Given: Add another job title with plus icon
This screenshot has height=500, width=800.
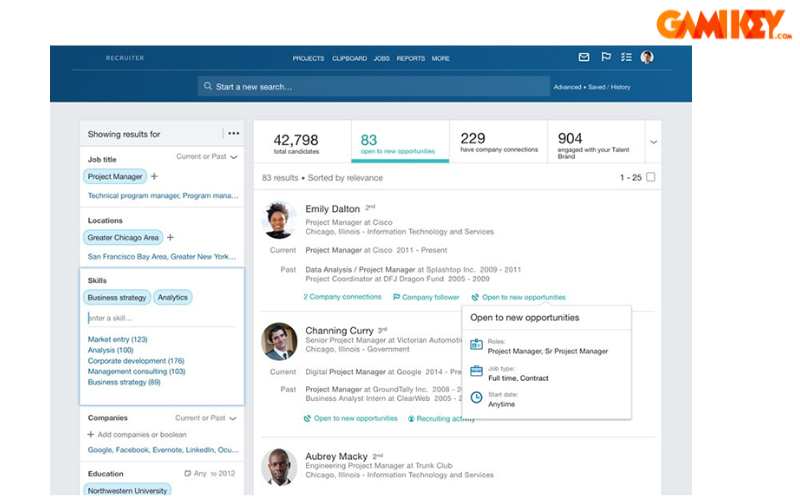Looking at the screenshot, I should click(154, 177).
